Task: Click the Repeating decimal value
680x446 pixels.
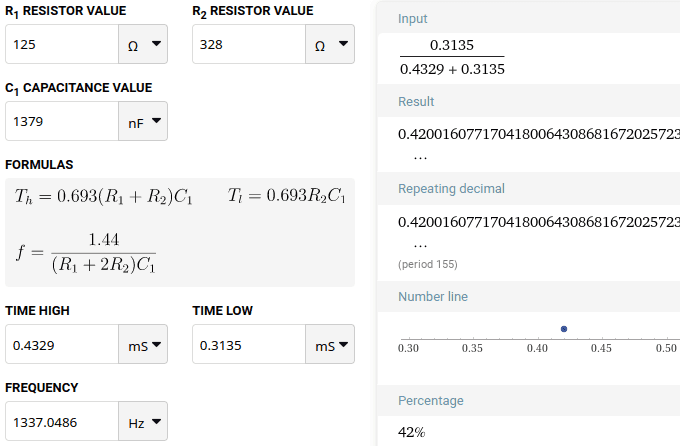Action: click(x=539, y=222)
